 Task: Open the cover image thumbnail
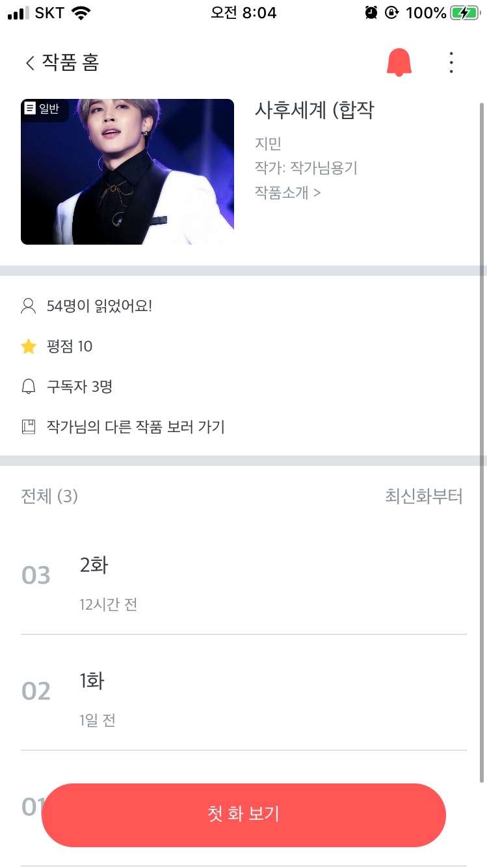click(127, 172)
